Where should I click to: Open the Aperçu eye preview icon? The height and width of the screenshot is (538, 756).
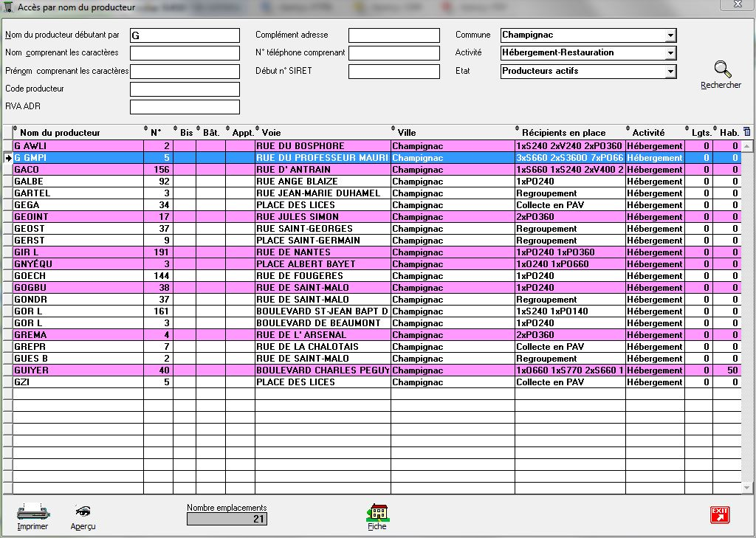point(83,511)
